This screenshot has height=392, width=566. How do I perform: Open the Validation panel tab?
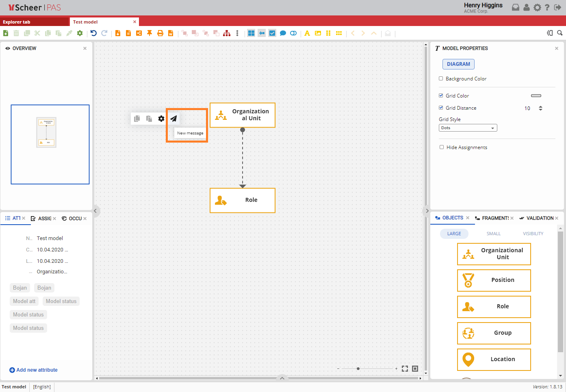pyautogui.click(x=539, y=218)
